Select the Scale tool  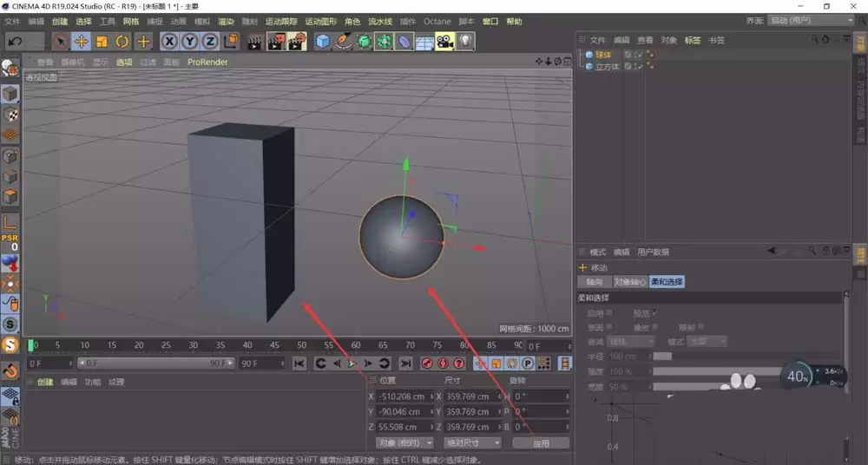coord(102,41)
